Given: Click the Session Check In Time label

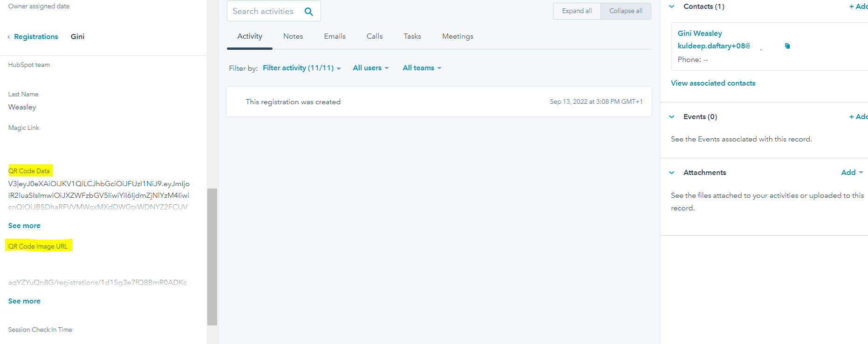Looking at the screenshot, I should 40,330.
